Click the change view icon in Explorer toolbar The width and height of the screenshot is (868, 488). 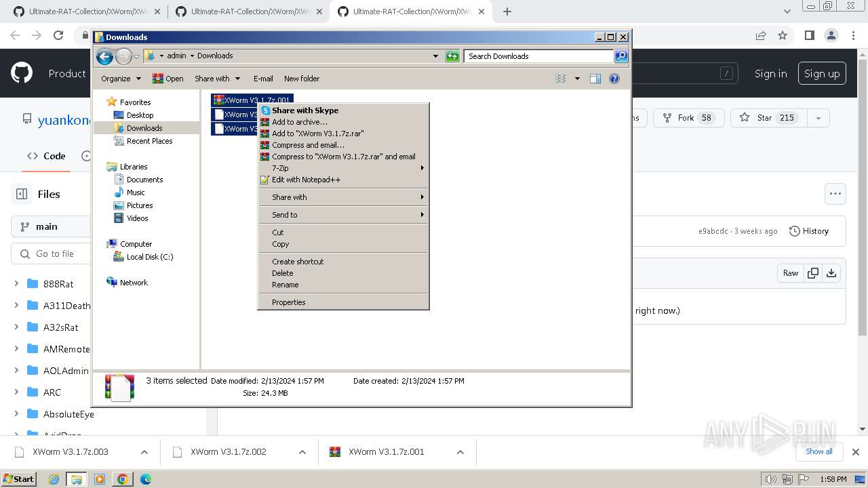click(560, 79)
